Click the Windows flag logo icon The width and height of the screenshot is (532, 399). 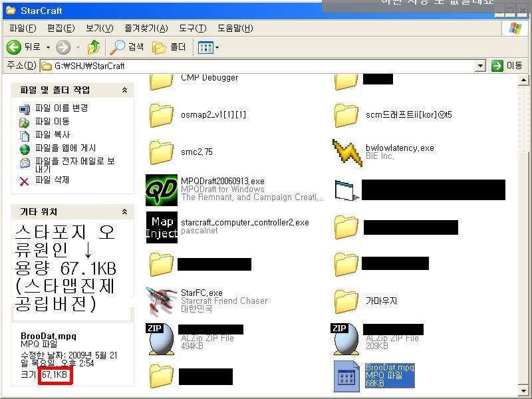pos(515,29)
